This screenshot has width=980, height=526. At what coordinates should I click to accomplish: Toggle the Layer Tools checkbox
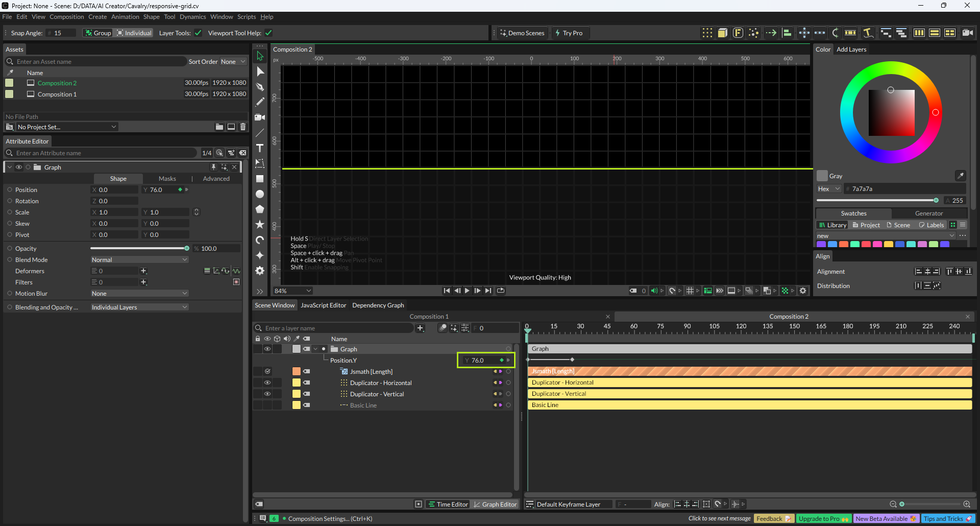pyautogui.click(x=198, y=33)
